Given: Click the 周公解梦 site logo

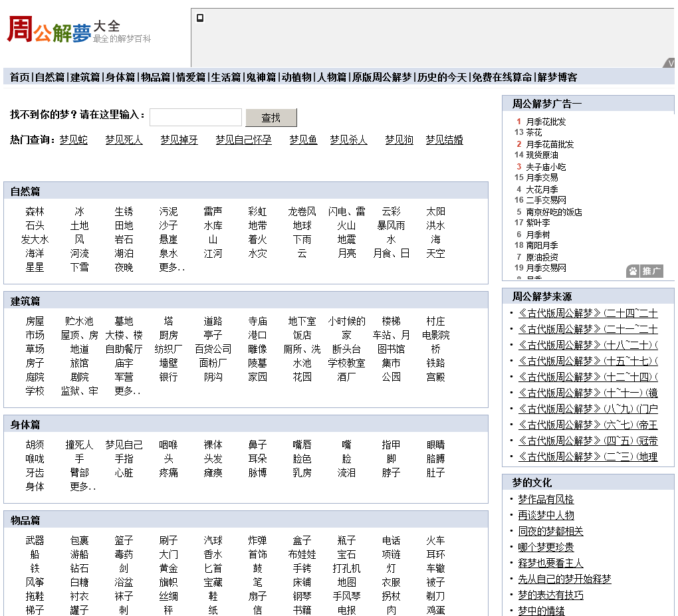Looking at the screenshot, I should 79,31.
